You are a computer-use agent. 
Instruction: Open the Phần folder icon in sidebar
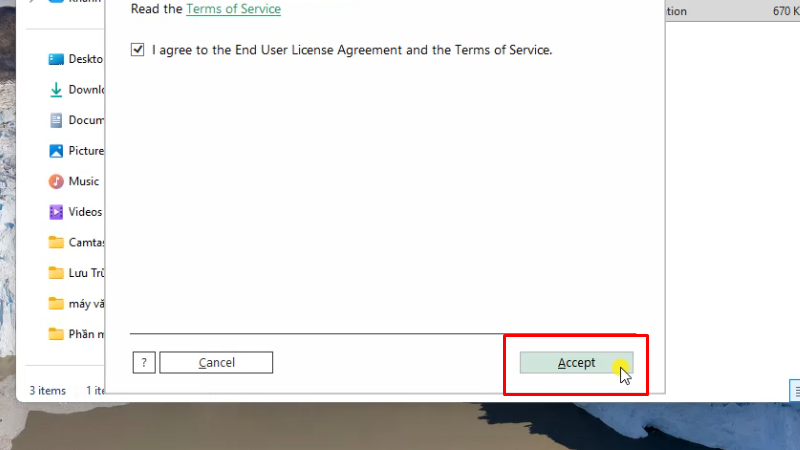tap(56, 334)
